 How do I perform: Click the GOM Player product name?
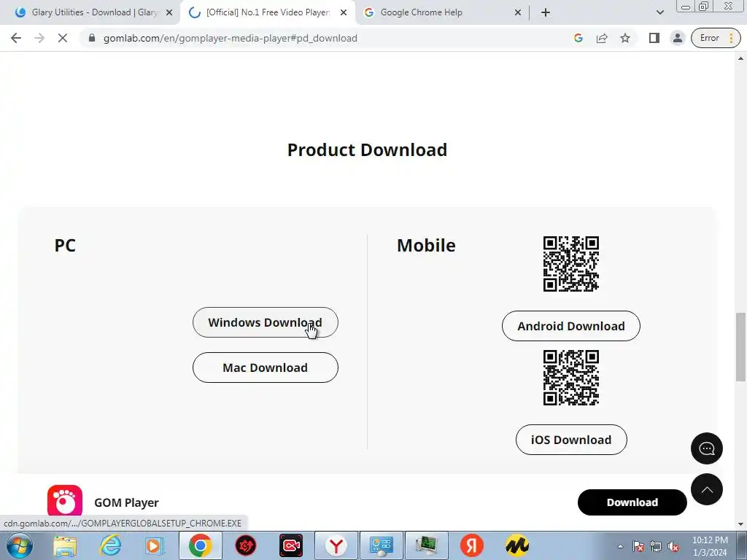[126, 502]
